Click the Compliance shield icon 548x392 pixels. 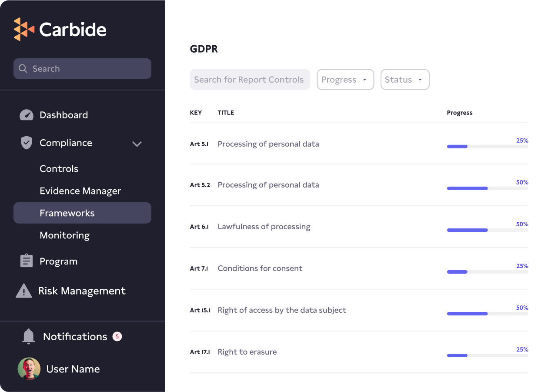[27, 143]
